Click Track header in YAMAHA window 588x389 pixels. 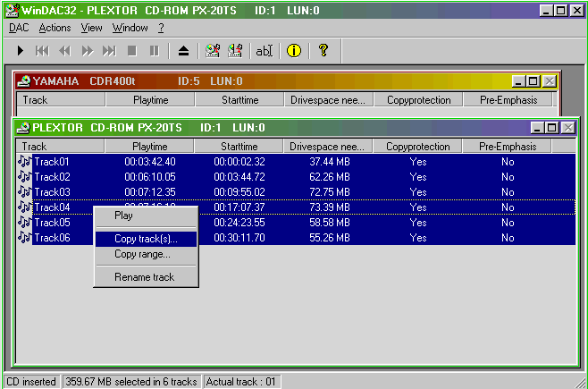coord(61,100)
